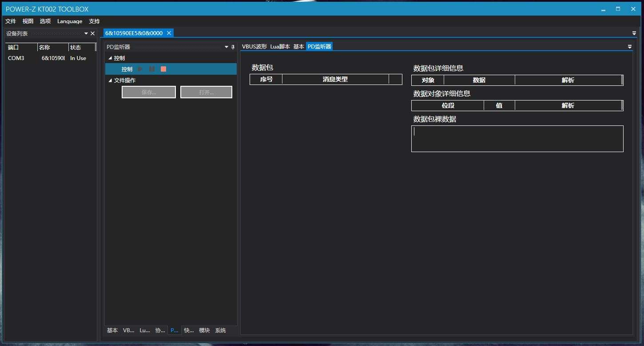Viewport: 644px width, 346px height.
Task: Switch to bottom 系统 tab
Action: coord(220,330)
